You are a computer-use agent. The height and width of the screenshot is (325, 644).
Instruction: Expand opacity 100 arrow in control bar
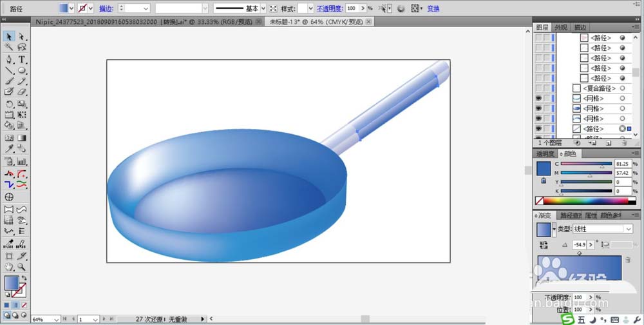tap(363, 8)
